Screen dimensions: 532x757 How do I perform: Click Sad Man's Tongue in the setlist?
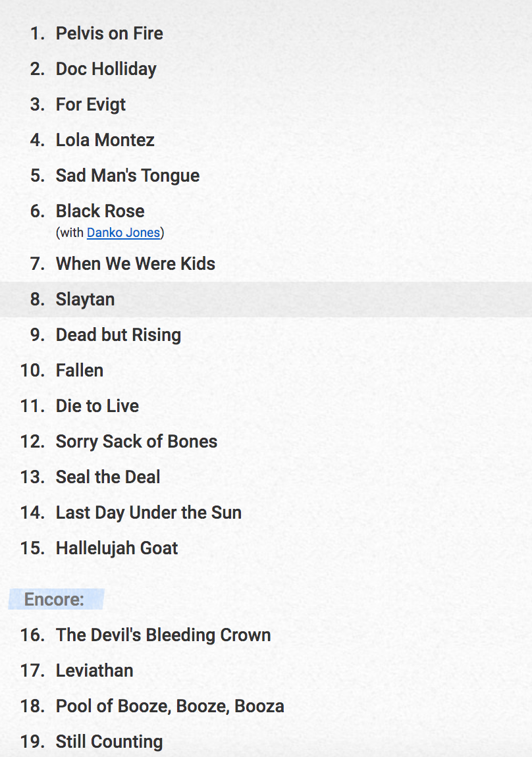pos(128,176)
